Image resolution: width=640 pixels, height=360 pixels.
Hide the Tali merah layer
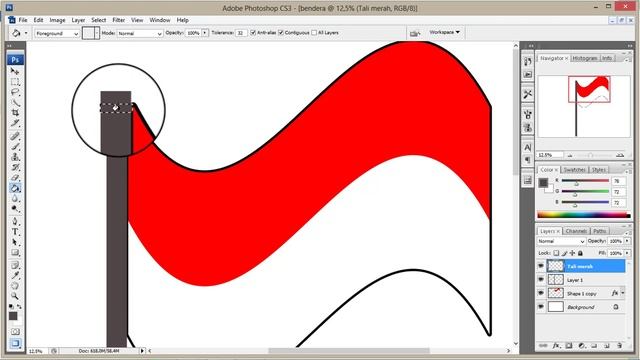tap(541, 266)
